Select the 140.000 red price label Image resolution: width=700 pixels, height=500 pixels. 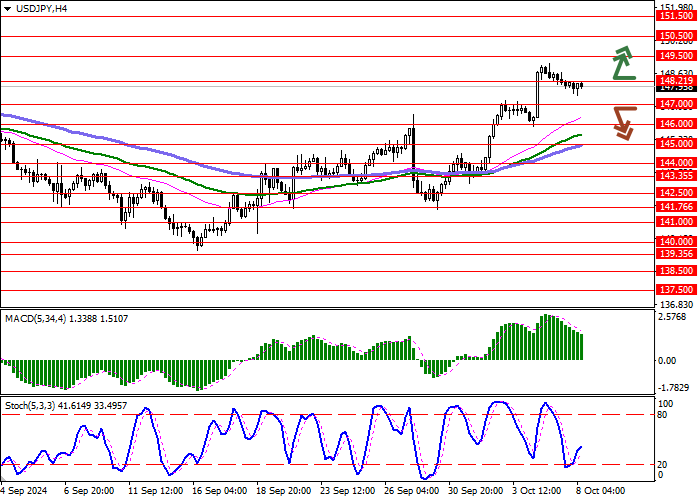click(x=676, y=242)
